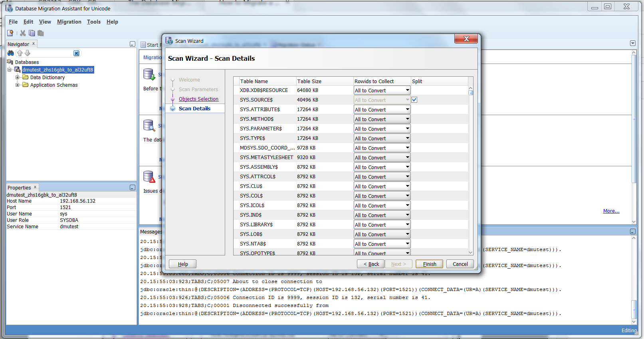
Task: Select the Databases root tree item
Action: coord(27,62)
